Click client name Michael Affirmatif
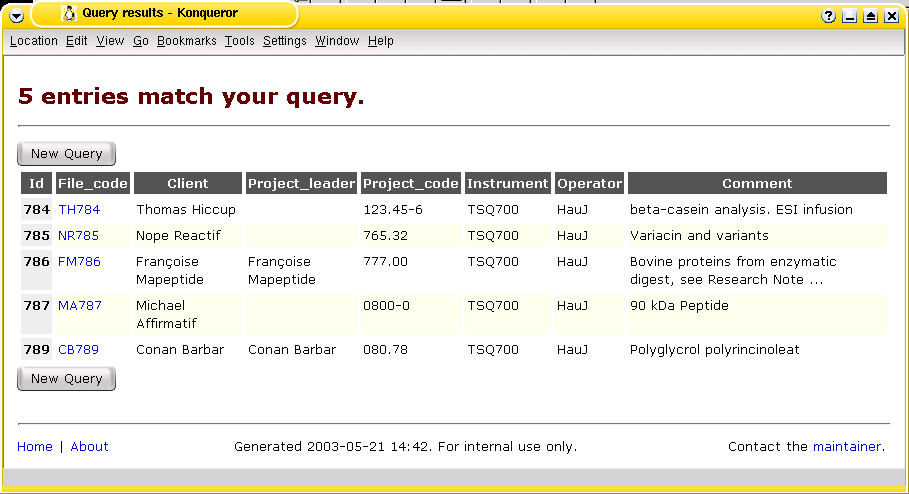 [x=166, y=314]
